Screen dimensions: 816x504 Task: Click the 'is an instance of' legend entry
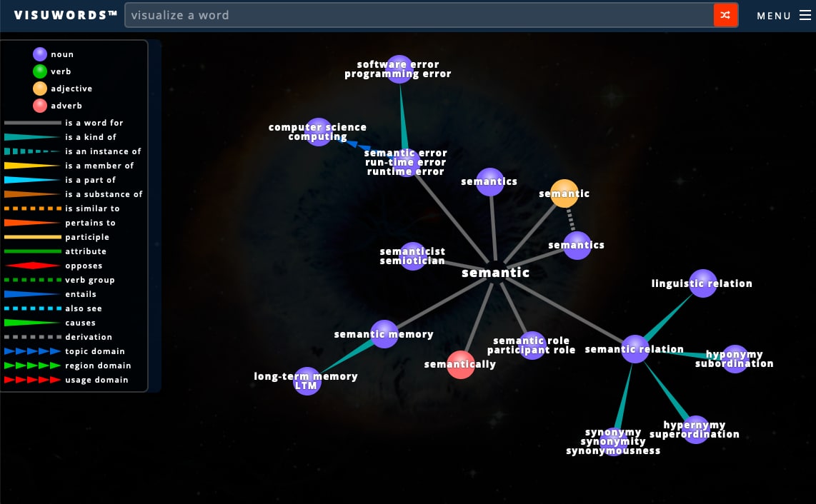pyautogui.click(x=72, y=151)
